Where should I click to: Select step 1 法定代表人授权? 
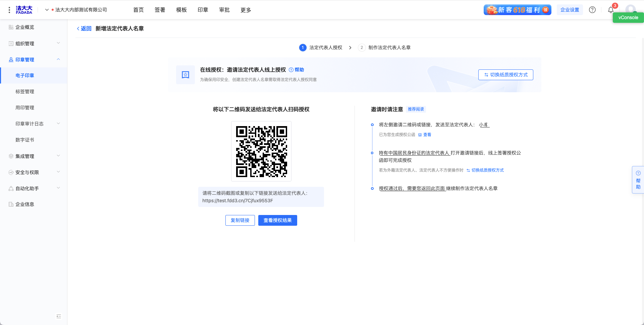(x=321, y=48)
